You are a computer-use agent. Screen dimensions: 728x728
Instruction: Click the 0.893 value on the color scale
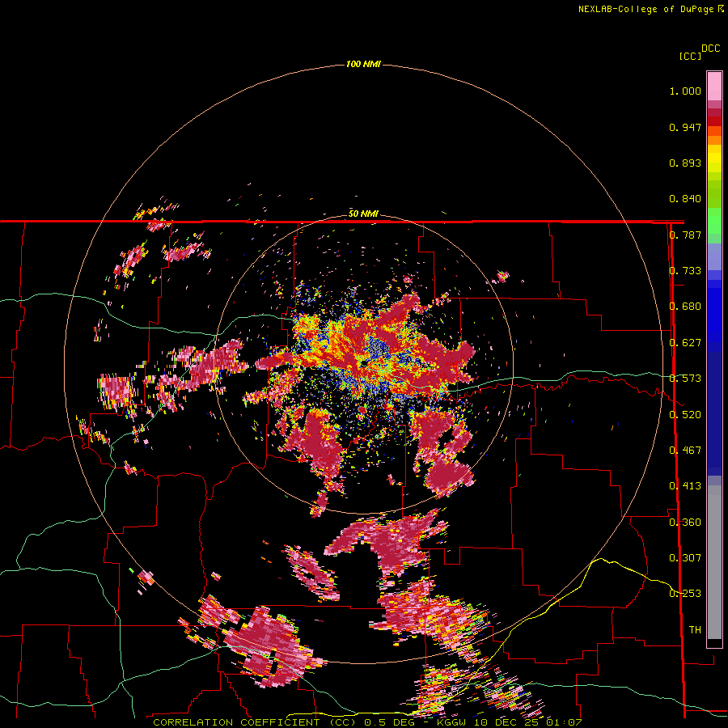[685, 163]
